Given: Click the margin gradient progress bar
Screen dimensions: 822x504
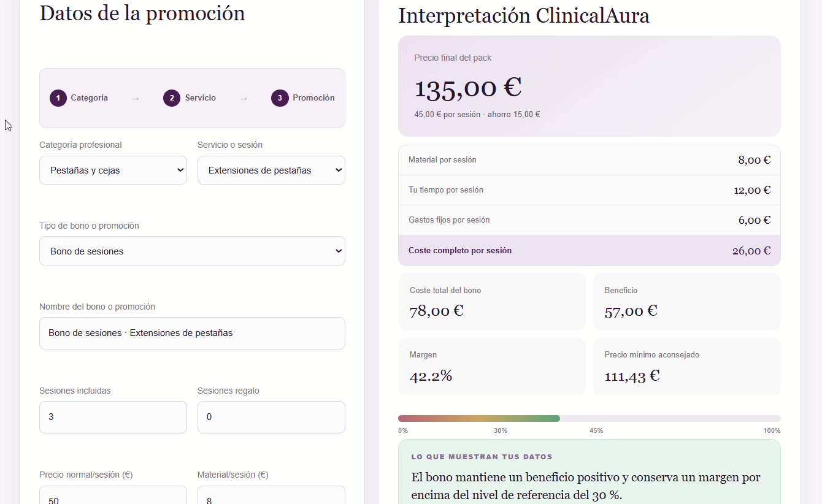Looking at the screenshot, I should (x=590, y=418).
